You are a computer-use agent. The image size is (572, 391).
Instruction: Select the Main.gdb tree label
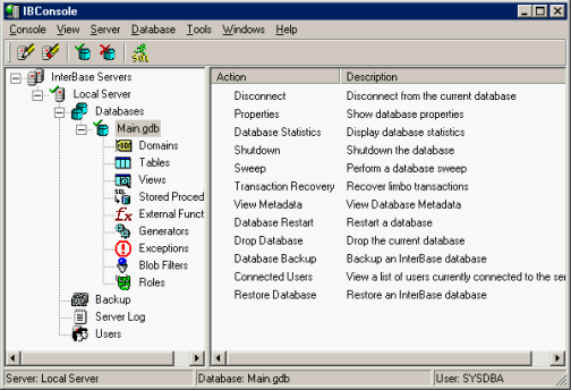138,129
